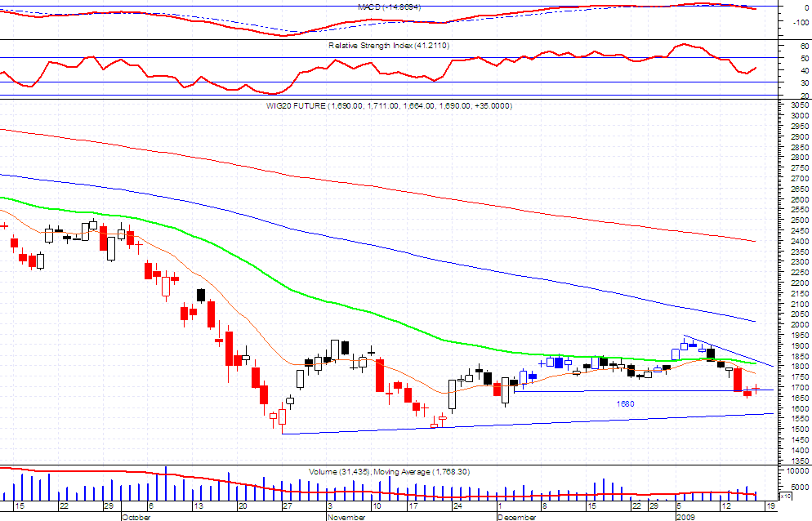812x521 pixels.
Task: Click the MACD (-14.8694) indicator title
Action: [x=389, y=7]
